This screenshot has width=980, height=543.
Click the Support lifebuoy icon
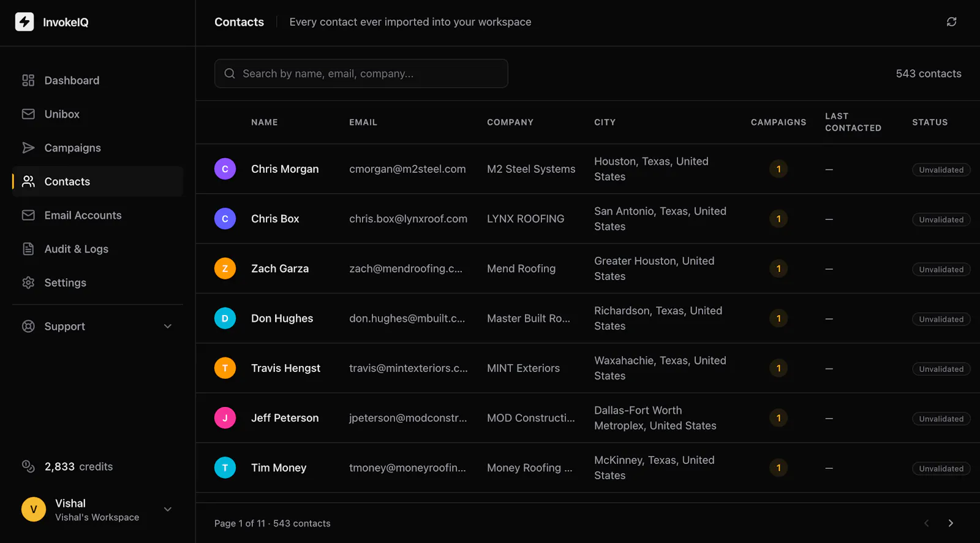[x=28, y=326]
